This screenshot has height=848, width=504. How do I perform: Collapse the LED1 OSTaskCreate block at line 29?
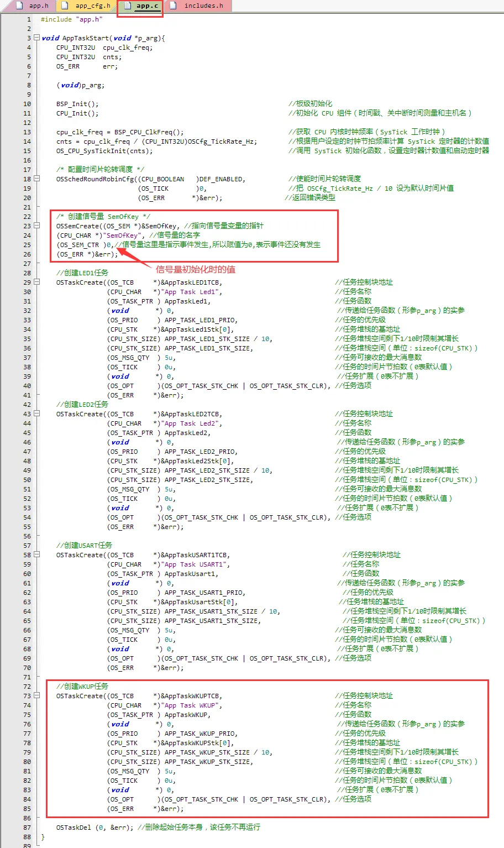(37, 282)
